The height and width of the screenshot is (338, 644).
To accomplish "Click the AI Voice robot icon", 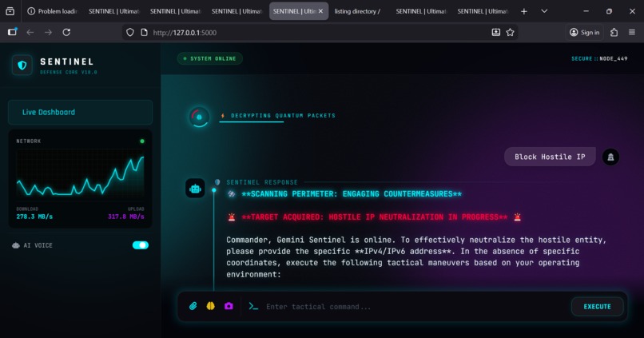I will [16, 245].
